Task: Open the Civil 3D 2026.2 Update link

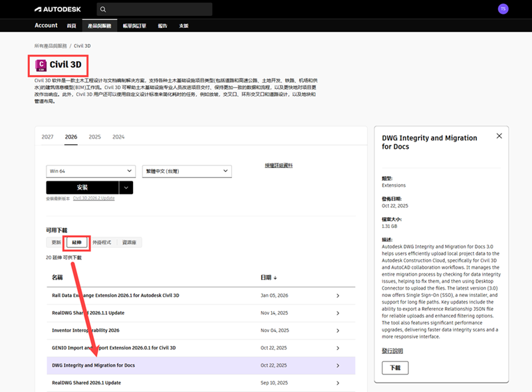Action: point(94,199)
